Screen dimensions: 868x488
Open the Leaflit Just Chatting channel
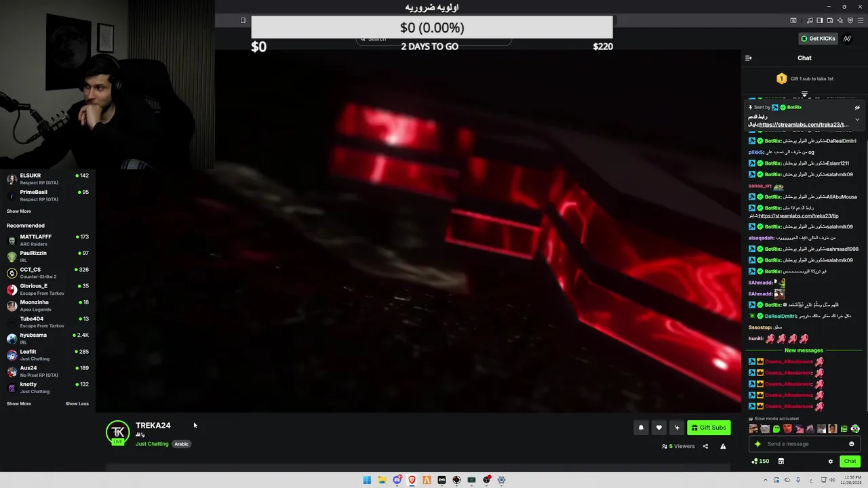tap(47, 354)
